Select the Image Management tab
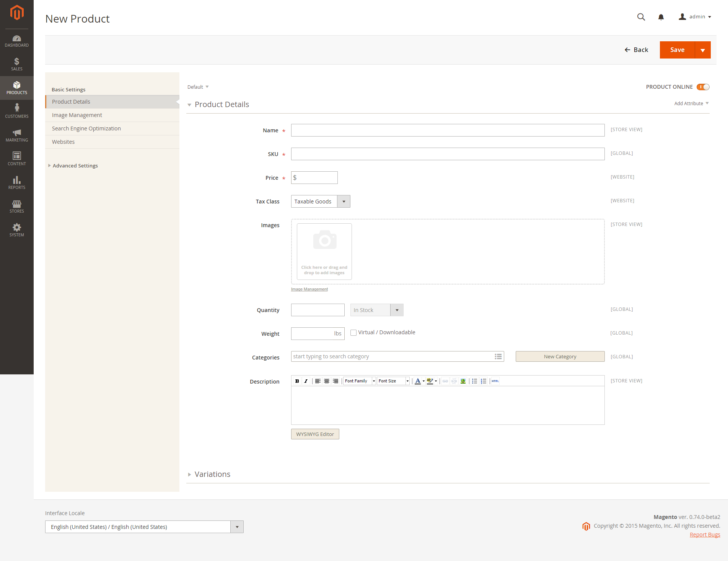 point(112,115)
